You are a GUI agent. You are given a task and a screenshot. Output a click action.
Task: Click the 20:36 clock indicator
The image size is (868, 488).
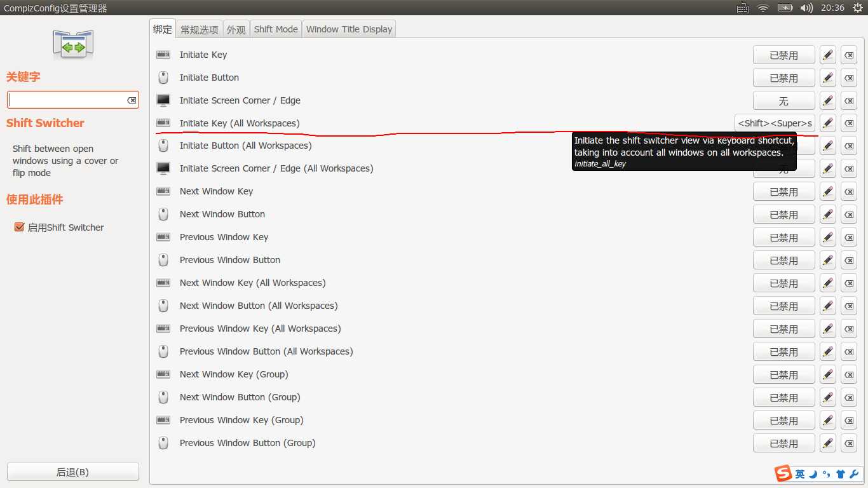832,8
